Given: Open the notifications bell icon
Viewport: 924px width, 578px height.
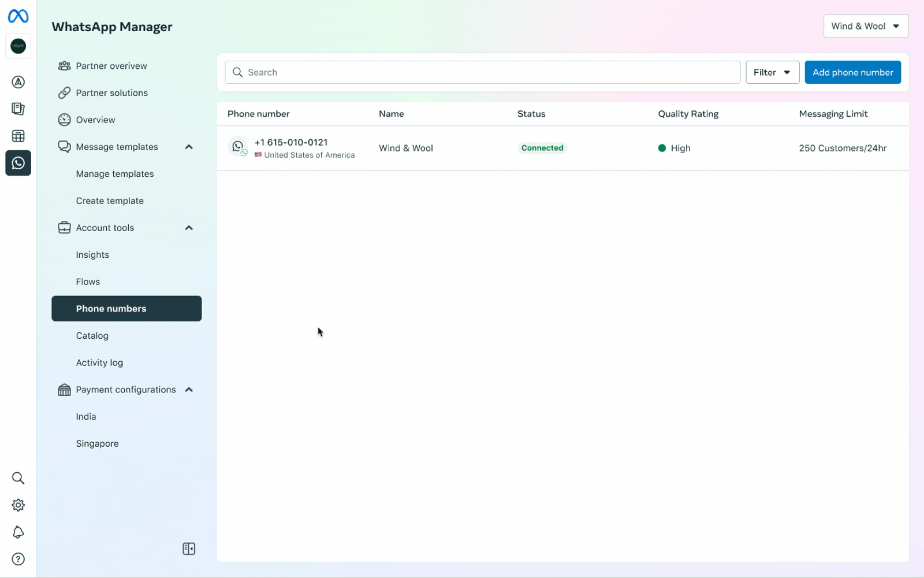Looking at the screenshot, I should coord(18,532).
